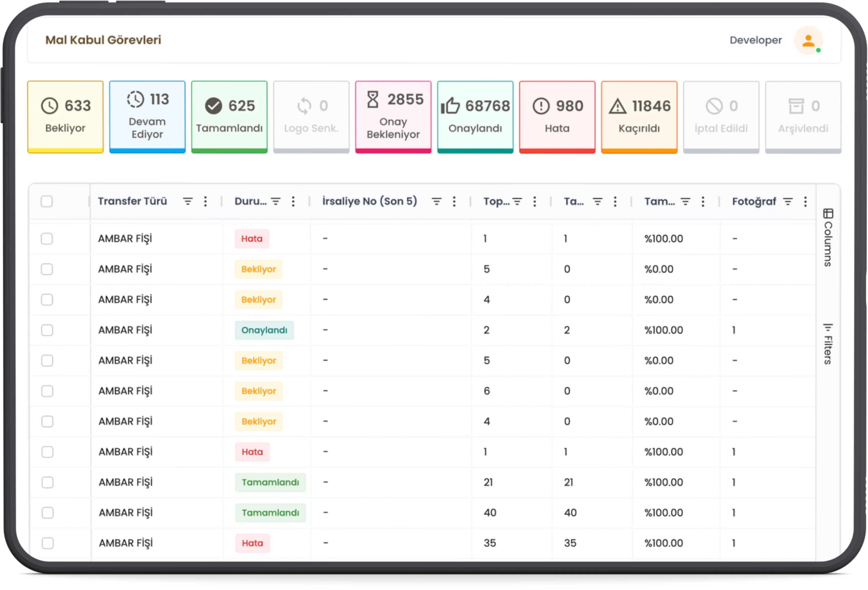Filter by Hata status card

pos(557,117)
